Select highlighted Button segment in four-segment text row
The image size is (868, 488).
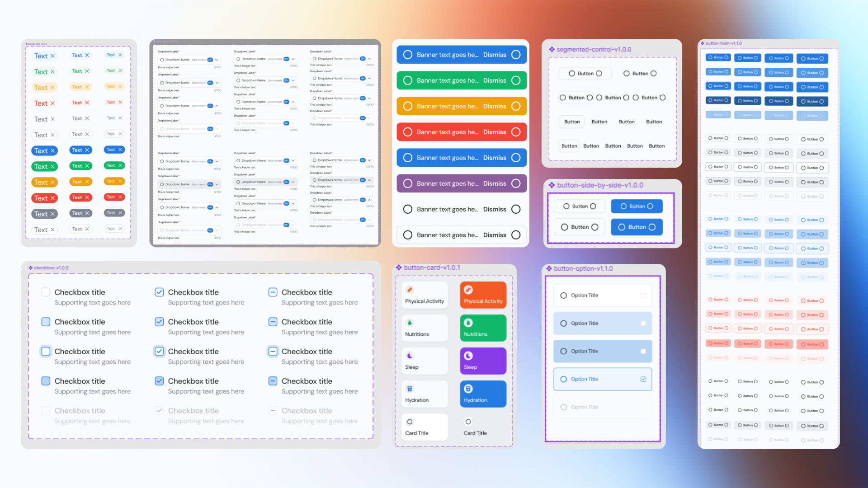(572, 122)
